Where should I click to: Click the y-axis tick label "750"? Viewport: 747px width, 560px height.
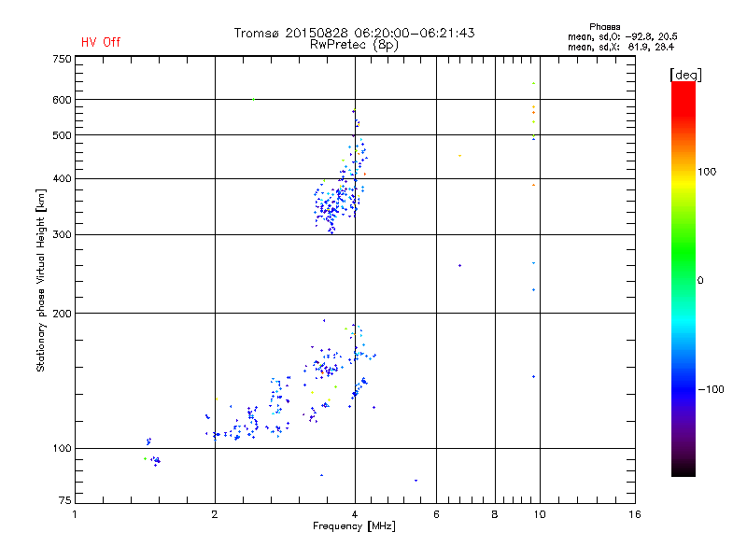(x=62, y=59)
